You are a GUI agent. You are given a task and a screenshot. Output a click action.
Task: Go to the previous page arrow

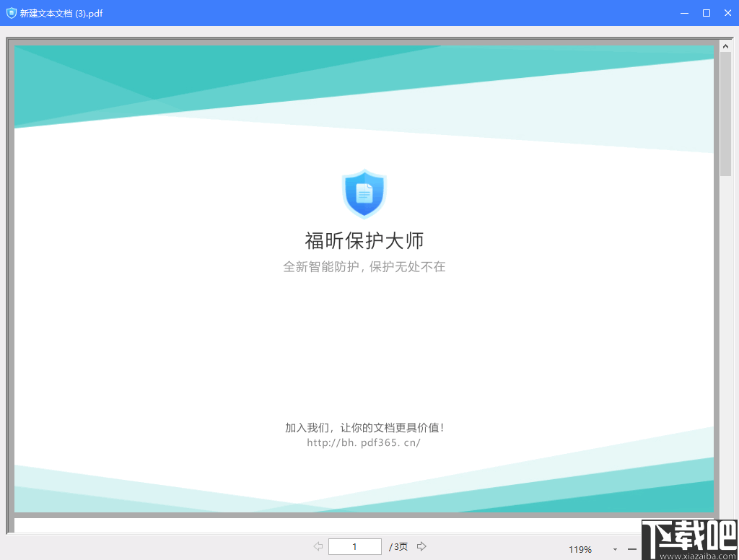pyautogui.click(x=318, y=546)
